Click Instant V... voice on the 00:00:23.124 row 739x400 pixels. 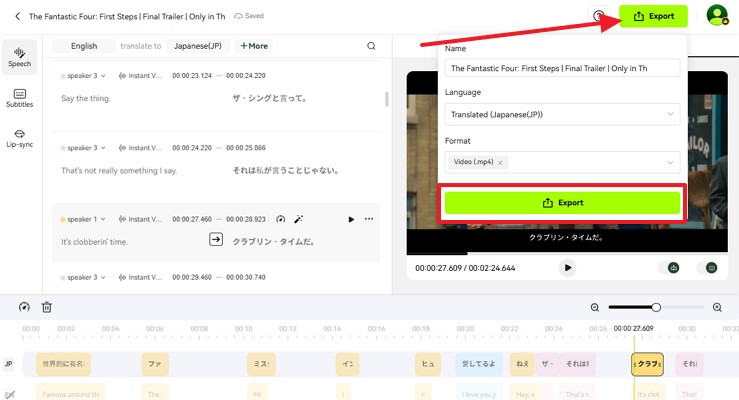tap(140, 75)
